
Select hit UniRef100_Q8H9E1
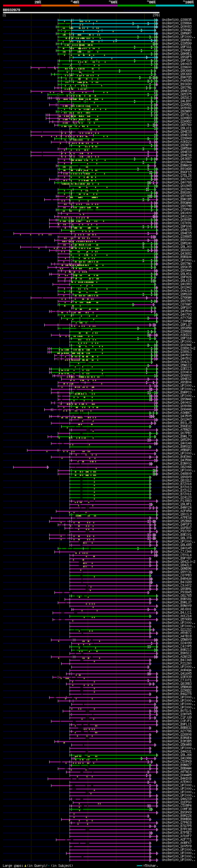click(177, 54)
